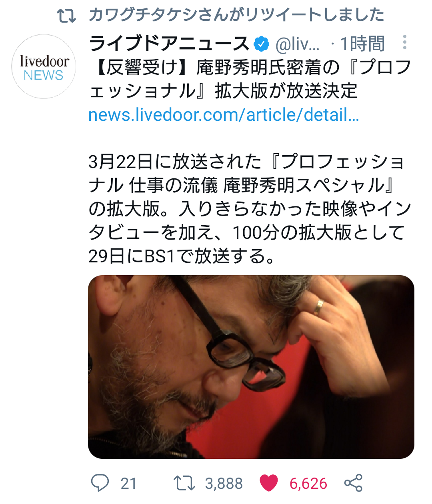Click the retweet count 3,888

pos(224,484)
